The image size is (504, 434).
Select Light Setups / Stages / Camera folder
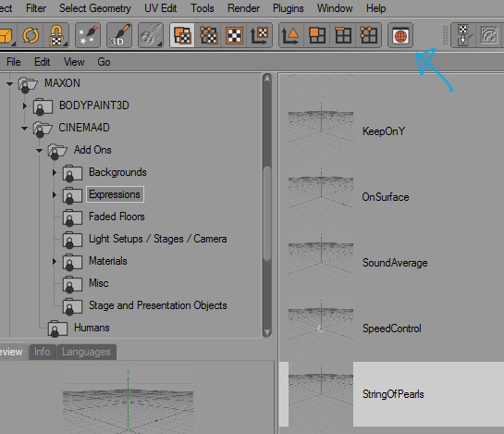pos(158,239)
